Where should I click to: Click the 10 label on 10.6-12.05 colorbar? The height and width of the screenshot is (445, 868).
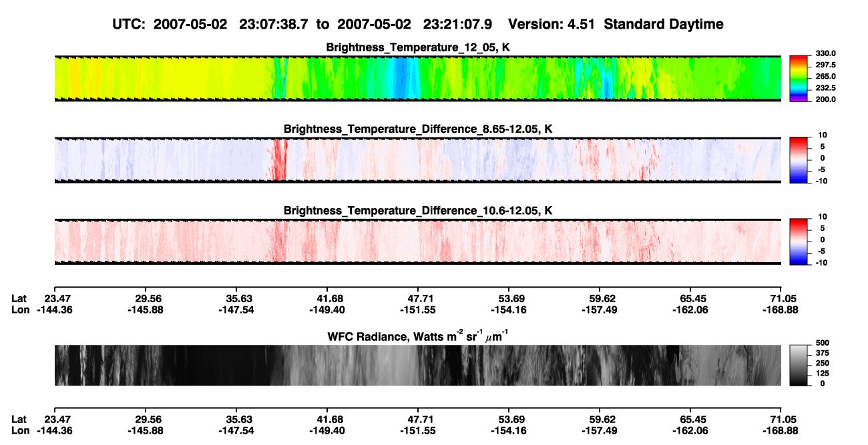[x=823, y=217]
